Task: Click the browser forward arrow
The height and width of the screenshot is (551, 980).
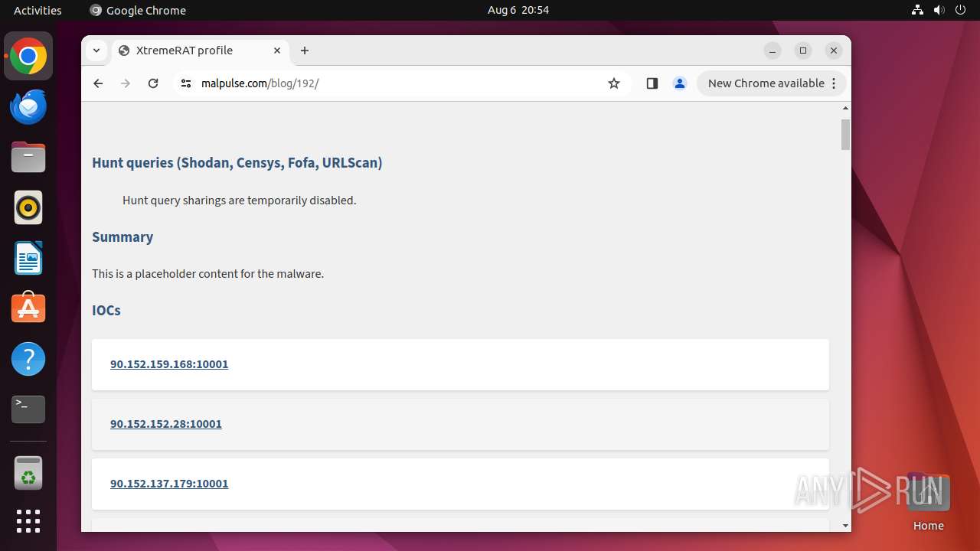Action: click(x=126, y=83)
